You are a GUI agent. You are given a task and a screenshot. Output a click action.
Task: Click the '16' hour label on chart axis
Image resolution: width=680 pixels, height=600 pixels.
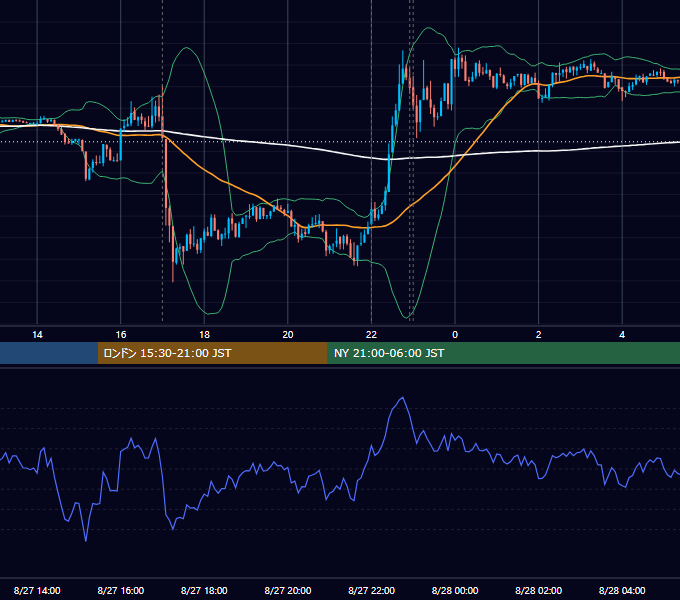pos(121,335)
